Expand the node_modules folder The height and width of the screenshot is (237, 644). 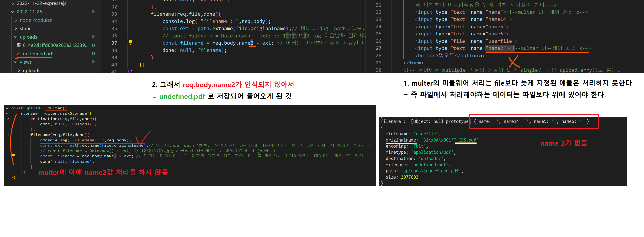16,20
